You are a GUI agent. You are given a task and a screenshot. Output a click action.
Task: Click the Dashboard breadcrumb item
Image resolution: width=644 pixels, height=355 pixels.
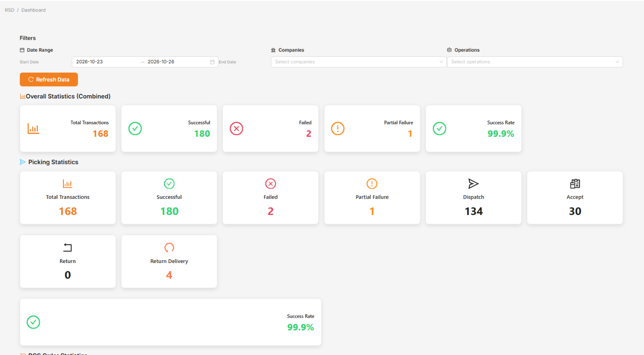pyautogui.click(x=33, y=10)
